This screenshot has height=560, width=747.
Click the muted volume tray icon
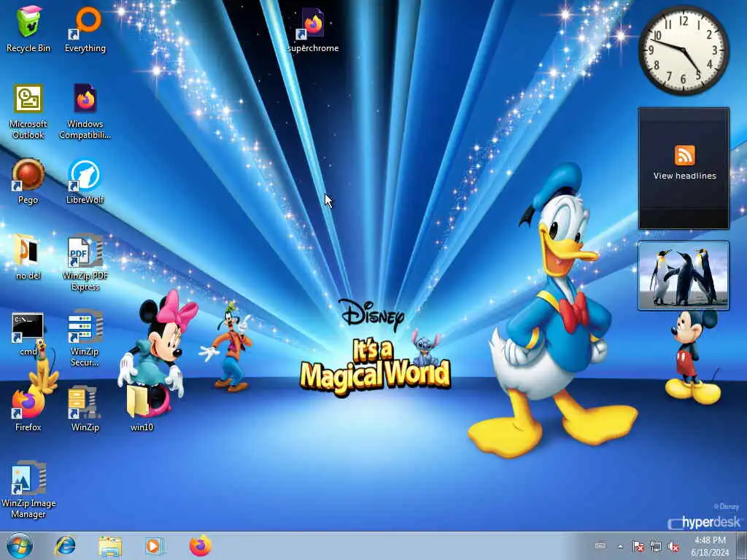click(x=673, y=546)
